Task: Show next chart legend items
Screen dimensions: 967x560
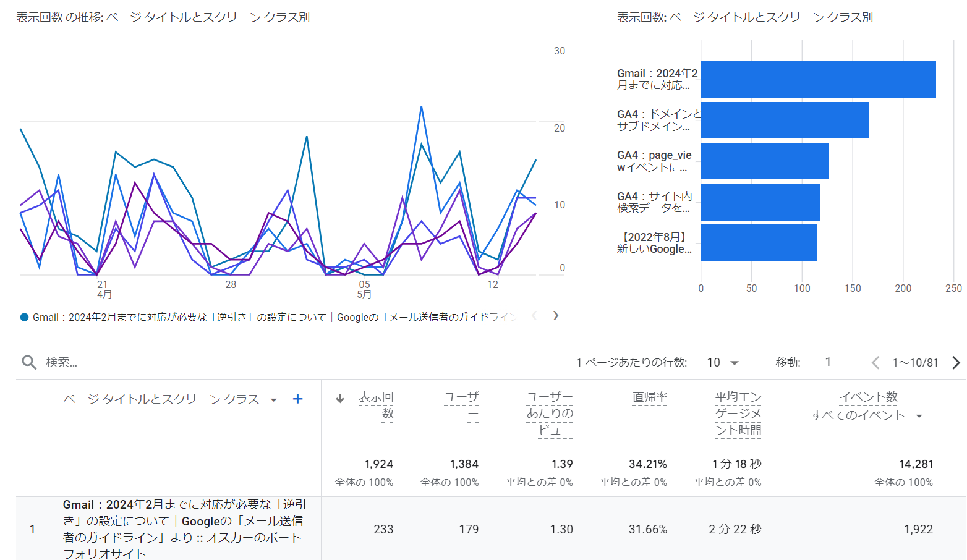Action: pos(556,316)
